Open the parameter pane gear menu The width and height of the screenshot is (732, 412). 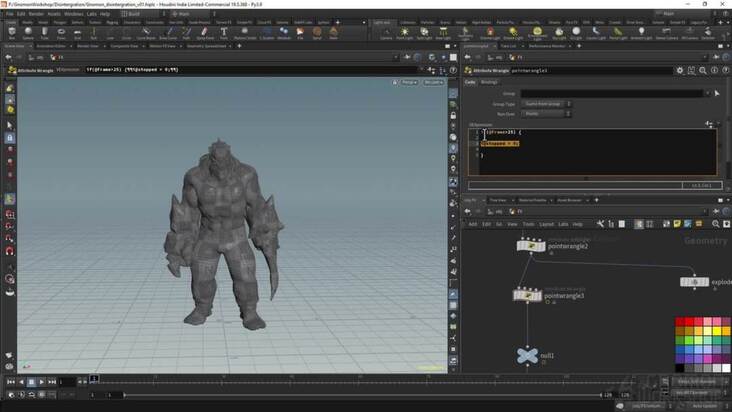(x=680, y=70)
